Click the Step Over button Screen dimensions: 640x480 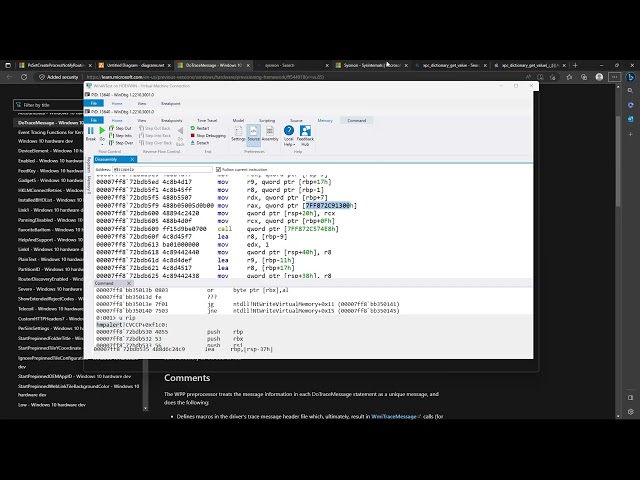pyautogui.click(x=121, y=143)
